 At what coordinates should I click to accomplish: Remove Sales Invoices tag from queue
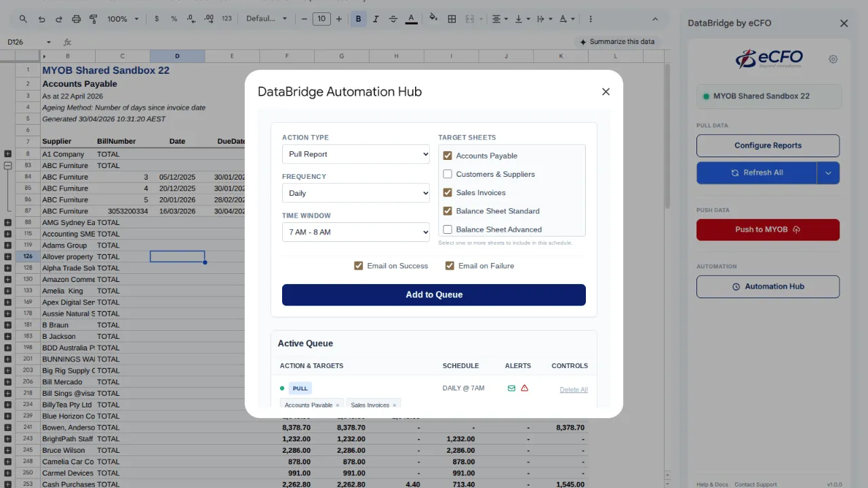click(x=395, y=405)
